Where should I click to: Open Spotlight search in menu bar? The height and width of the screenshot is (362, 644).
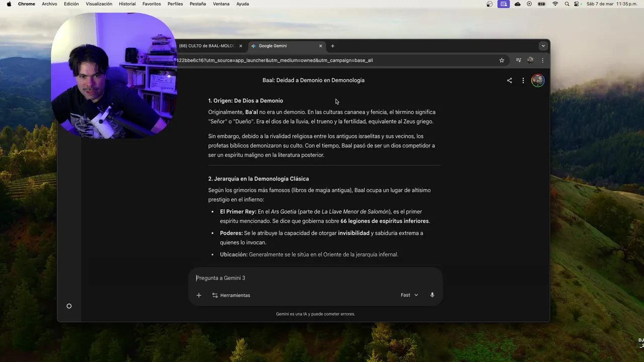click(567, 4)
